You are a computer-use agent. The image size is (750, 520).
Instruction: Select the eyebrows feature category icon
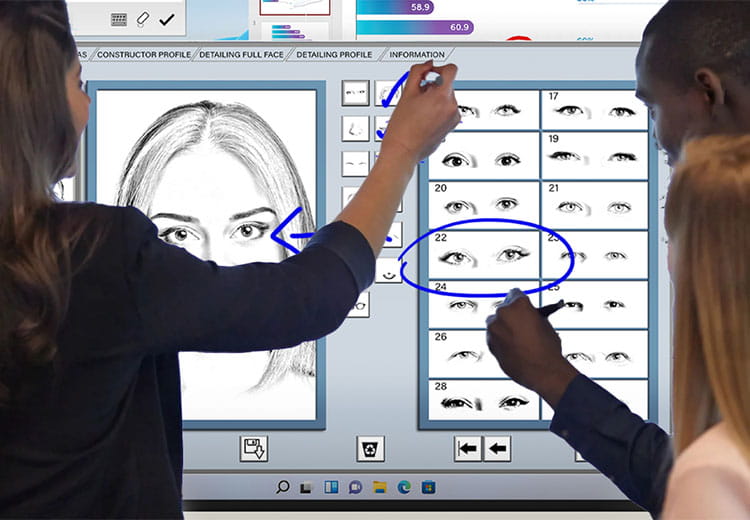point(355,164)
